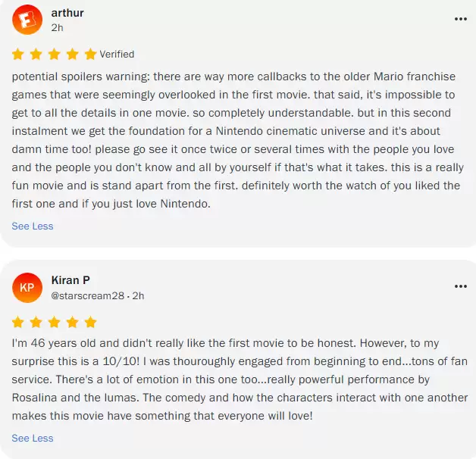Collapse arthur's review with See Less
This screenshot has width=476, height=459.
click(33, 226)
